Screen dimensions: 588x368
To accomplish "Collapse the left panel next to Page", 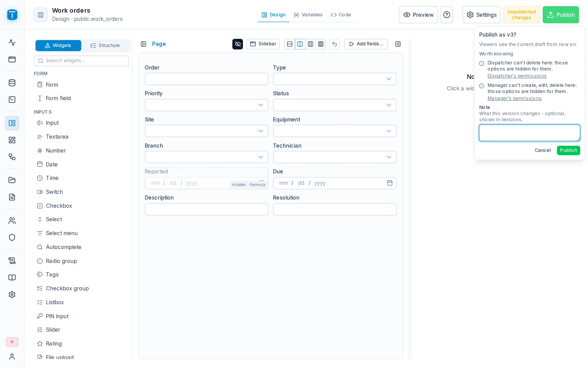I will tap(144, 44).
